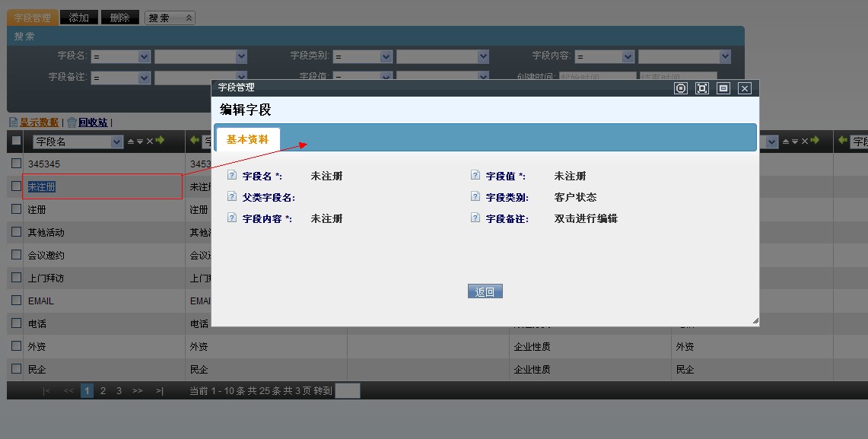Viewport: 868px width, 439px height.
Task: Click the help icon beside 字段类别
Action: 475,197
